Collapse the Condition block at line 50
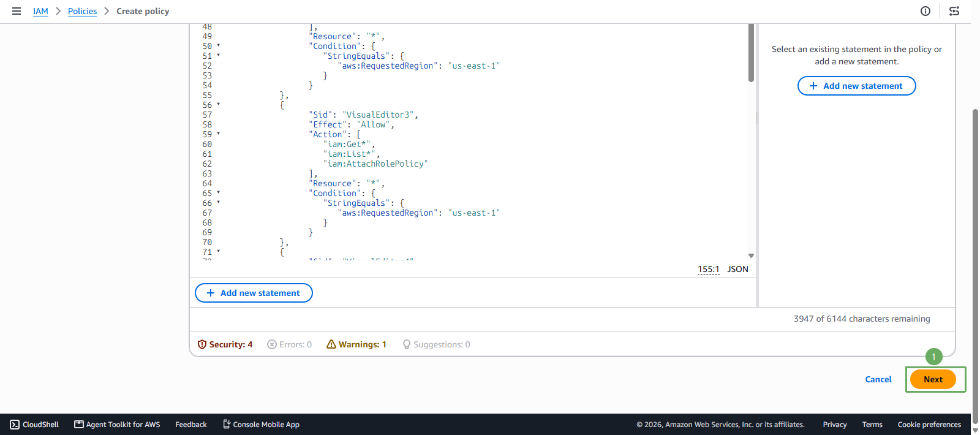Screen dimensions: 980x435 point(219,45)
